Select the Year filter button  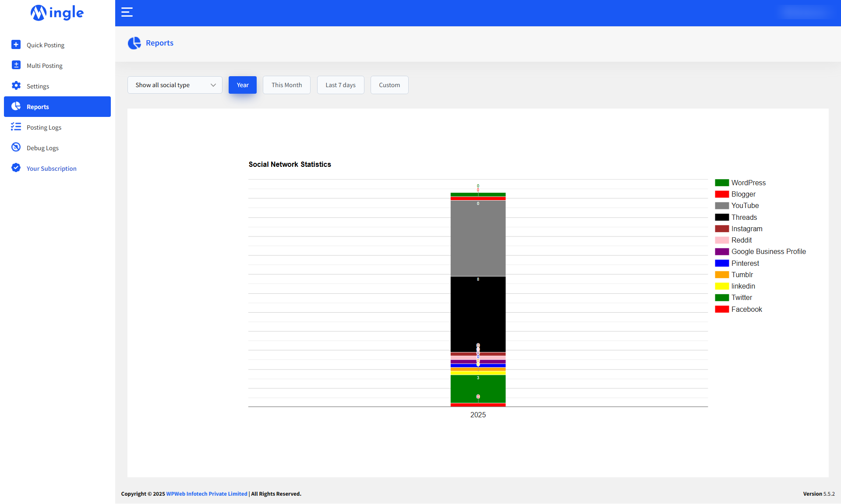coord(243,85)
